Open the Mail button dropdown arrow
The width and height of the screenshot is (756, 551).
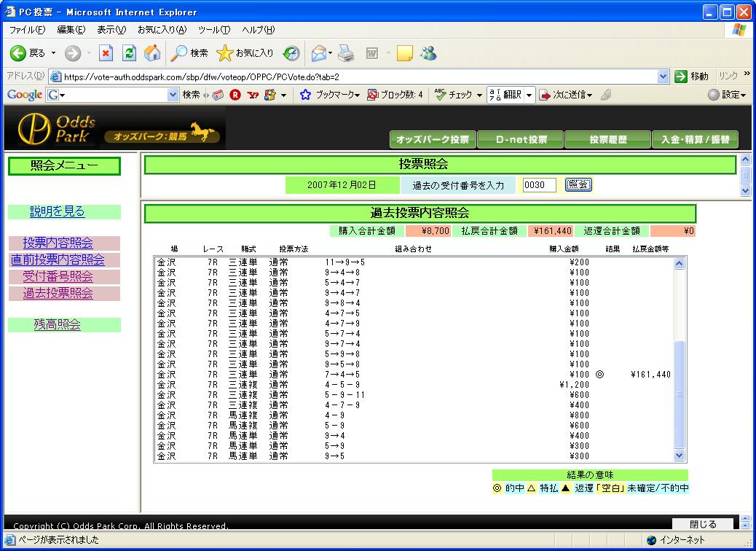(x=330, y=53)
